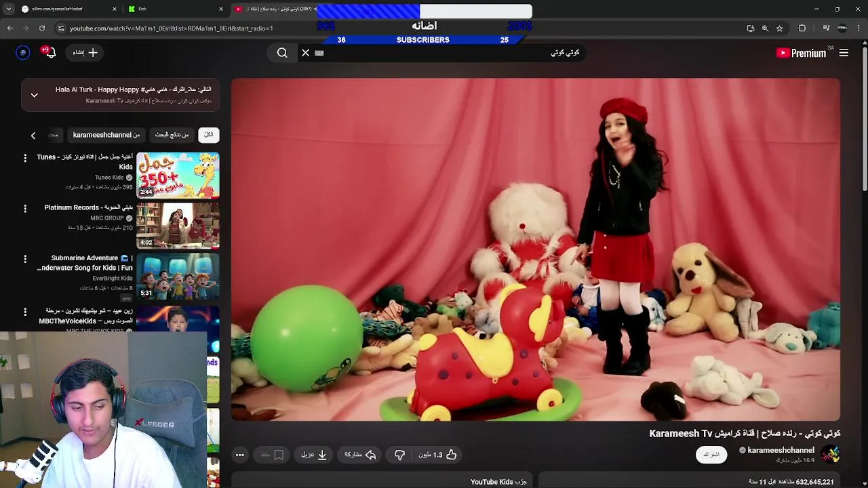Open options menu for Submarine Adventure video
The image size is (868, 488).
click(25, 259)
